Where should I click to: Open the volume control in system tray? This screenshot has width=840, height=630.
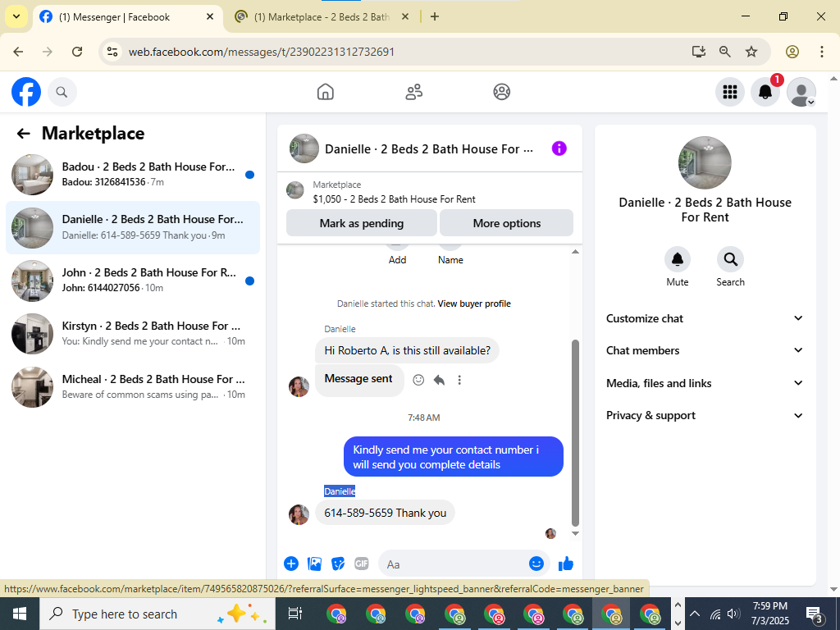pyautogui.click(x=734, y=614)
